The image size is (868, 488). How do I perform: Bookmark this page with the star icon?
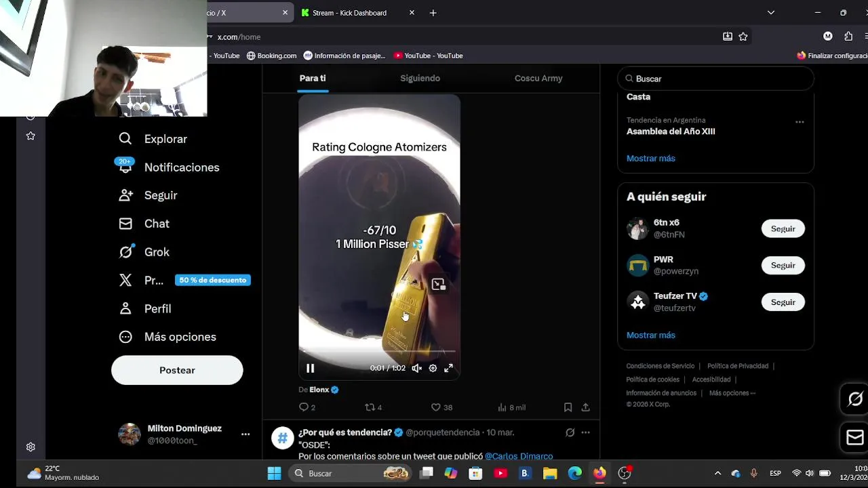(x=743, y=37)
